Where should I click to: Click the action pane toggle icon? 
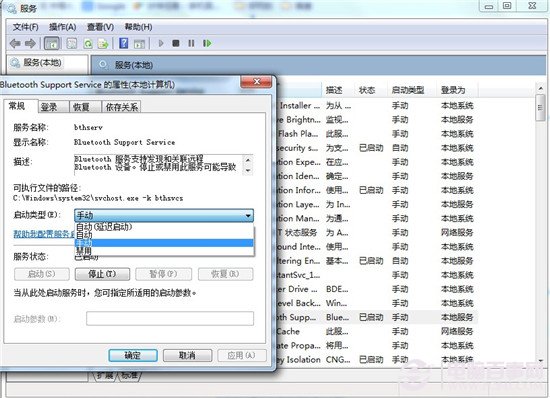[139, 43]
